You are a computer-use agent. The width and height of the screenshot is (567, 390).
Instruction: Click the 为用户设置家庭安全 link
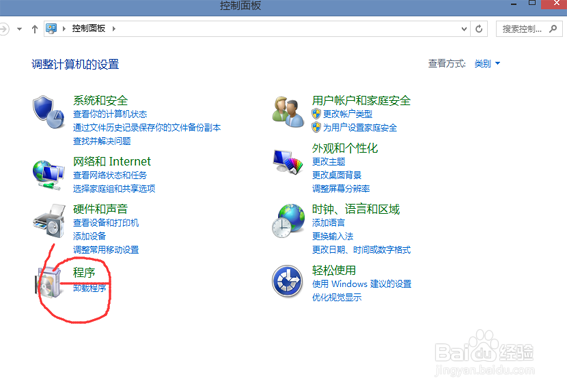pyautogui.click(x=360, y=128)
